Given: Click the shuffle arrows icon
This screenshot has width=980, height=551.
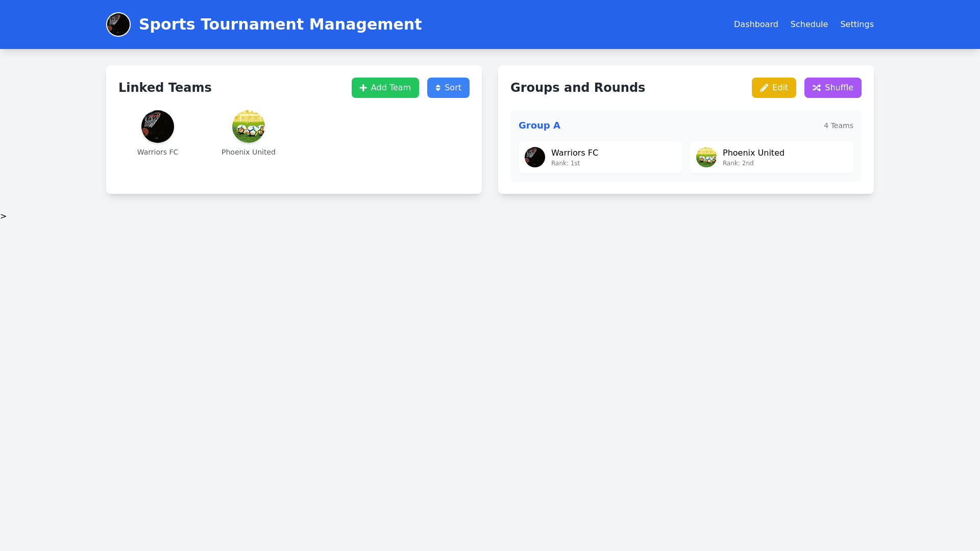Looking at the screenshot, I should 817,88.
